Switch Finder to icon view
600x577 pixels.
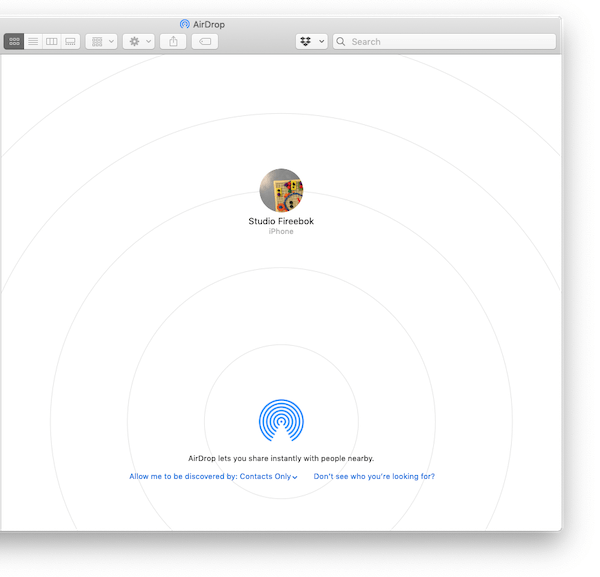pyautogui.click(x=14, y=41)
